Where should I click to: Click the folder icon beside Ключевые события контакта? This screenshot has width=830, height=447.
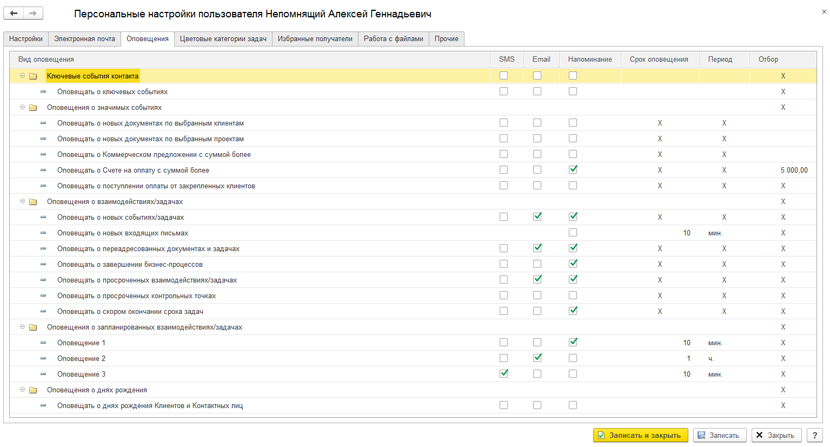(33, 76)
